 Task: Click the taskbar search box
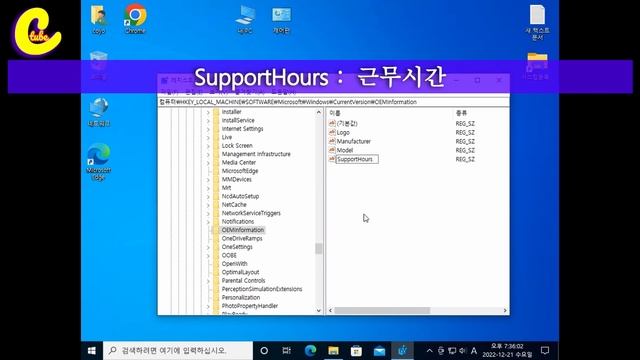178,351
